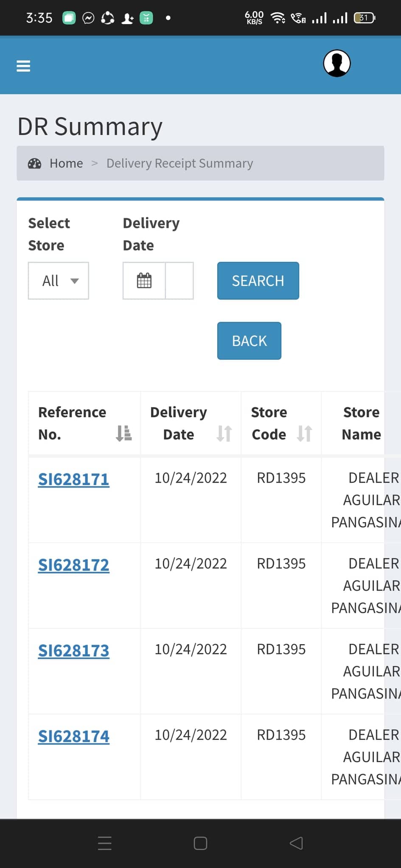Sort by Reference No. column

click(x=123, y=433)
